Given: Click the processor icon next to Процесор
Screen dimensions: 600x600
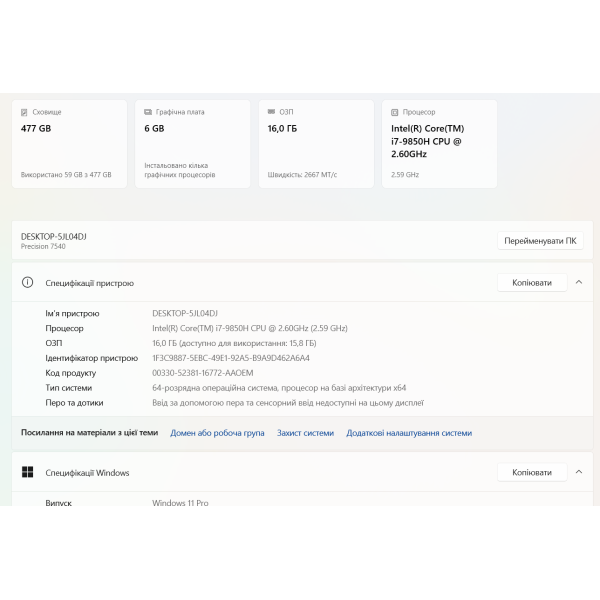Looking at the screenshot, I should click(x=395, y=112).
